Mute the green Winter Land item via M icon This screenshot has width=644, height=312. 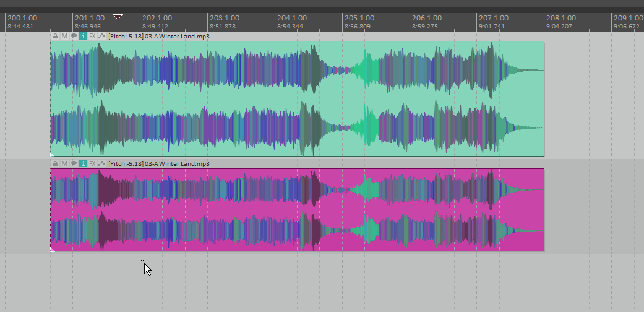click(64, 36)
